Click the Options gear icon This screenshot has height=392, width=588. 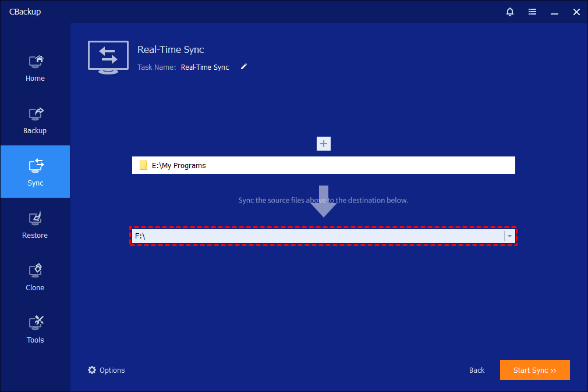(92, 370)
